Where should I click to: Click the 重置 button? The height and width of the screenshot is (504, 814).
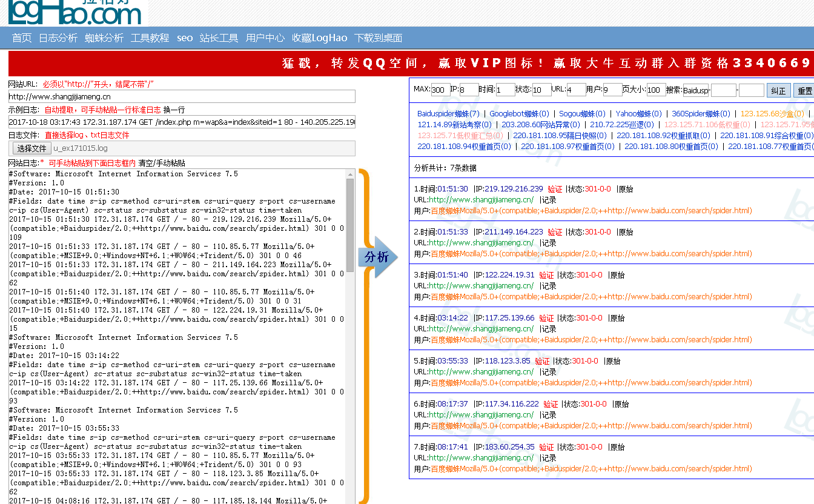804,90
